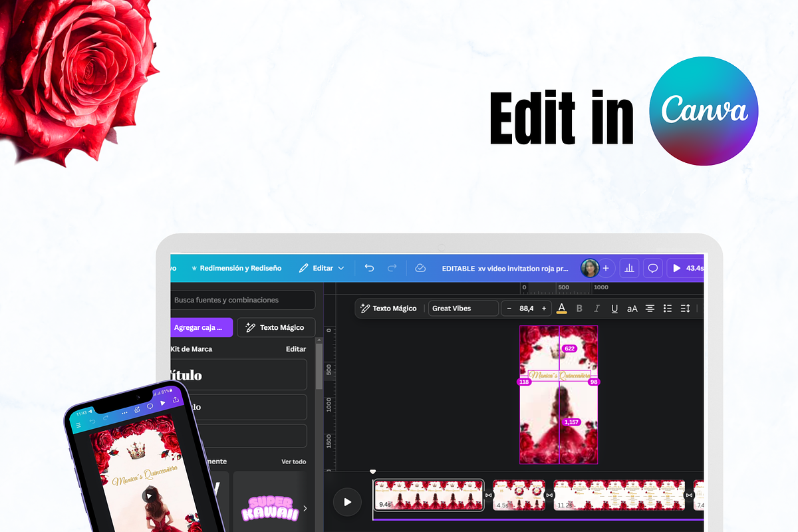Viewport: 798px width, 532px height.
Task: Open the Great Vibes font dropdown
Action: pos(464,308)
